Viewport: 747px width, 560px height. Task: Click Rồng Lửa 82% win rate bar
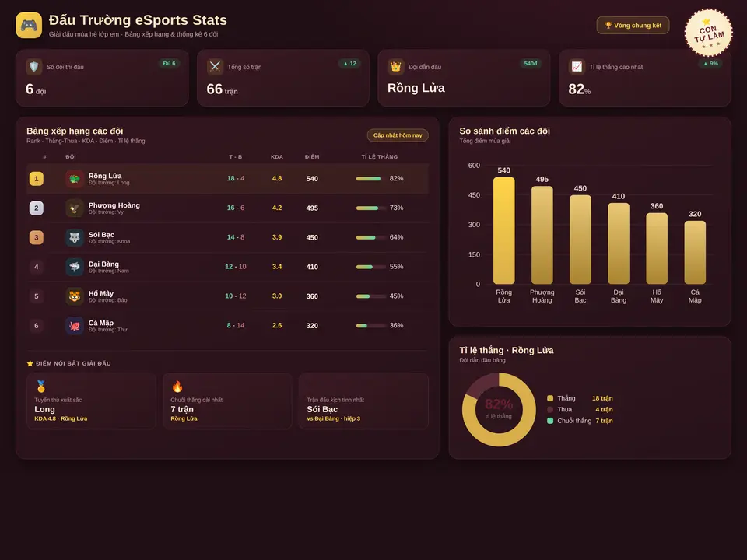click(370, 179)
